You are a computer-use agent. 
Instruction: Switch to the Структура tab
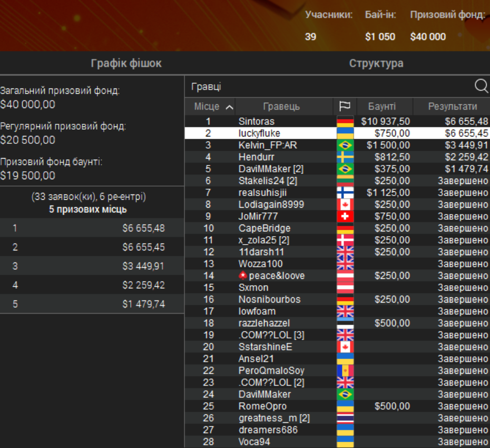pyautogui.click(x=376, y=63)
